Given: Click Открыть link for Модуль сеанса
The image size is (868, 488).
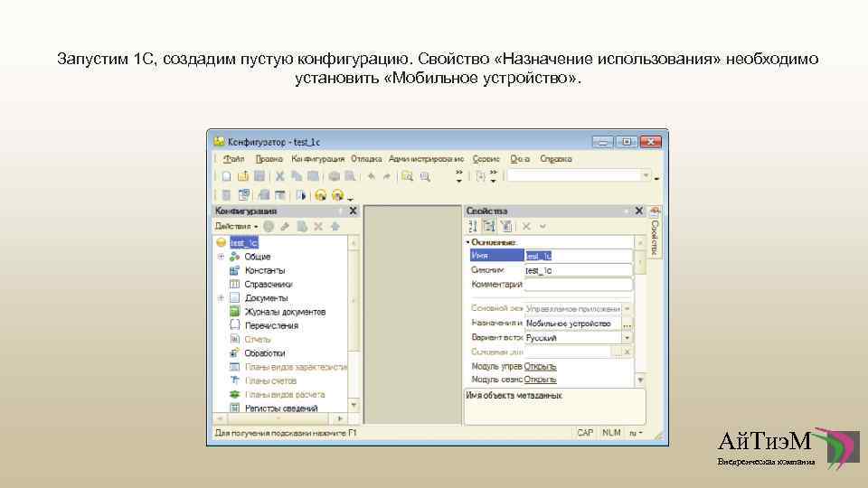Looking at the screenshot, I should click(540, 380).
